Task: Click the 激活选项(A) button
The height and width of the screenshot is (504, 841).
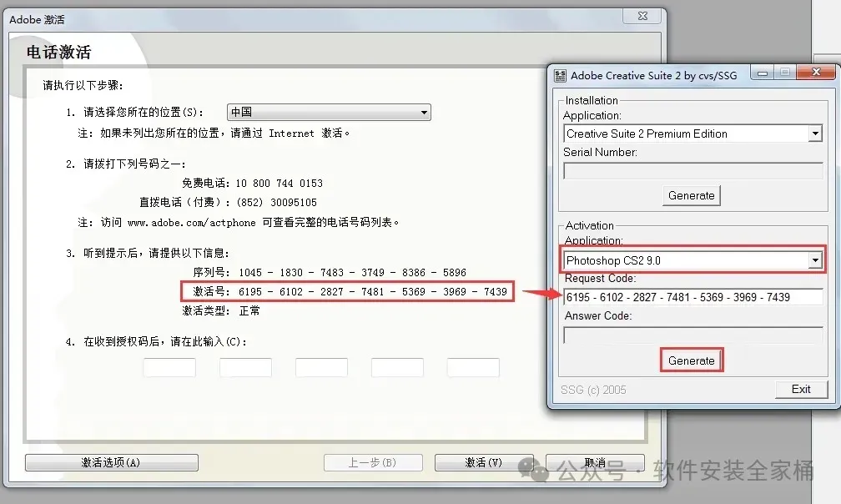Action: (x=111, y=462)
